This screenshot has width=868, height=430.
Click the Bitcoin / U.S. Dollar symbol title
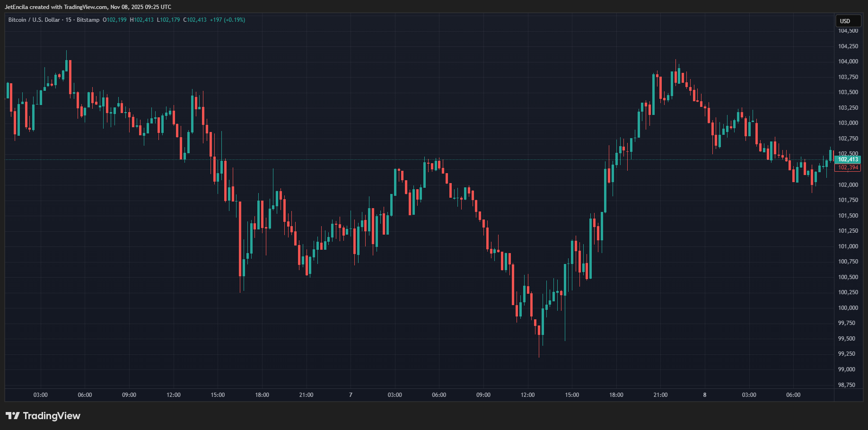point(34,20)
